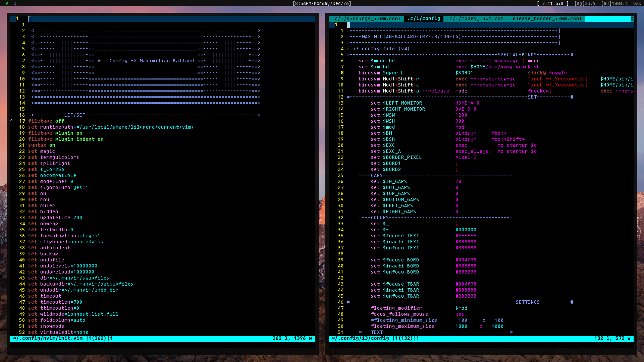Click the [au]1804.4 status entry

(x=614, y=3)
